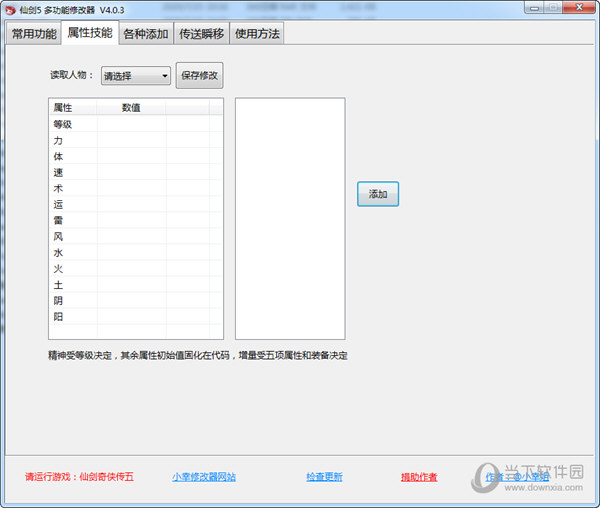
Task: Expand the 请选择 character dropdown
Action: [x=136, y=76]
